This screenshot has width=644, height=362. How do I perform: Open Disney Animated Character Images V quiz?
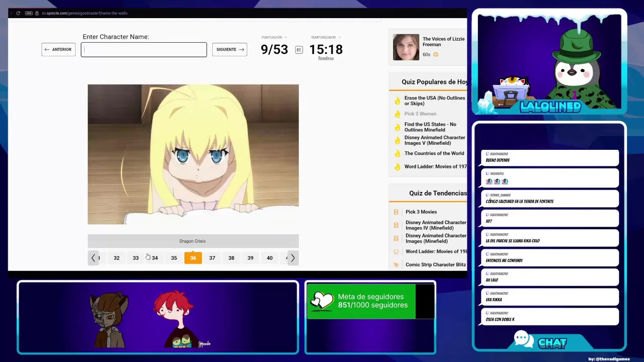pyautogui.click(x=435, y=140)
